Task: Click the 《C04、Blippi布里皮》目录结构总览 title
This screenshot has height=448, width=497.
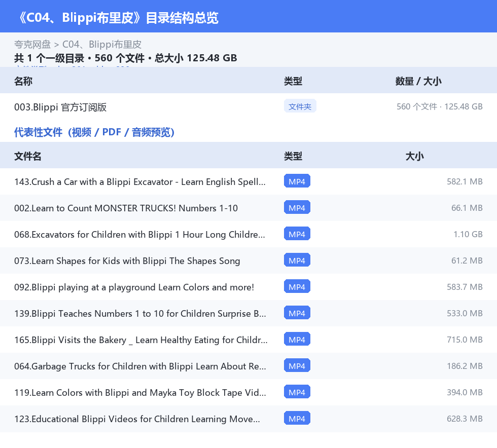Action: [x=118, y=18]
